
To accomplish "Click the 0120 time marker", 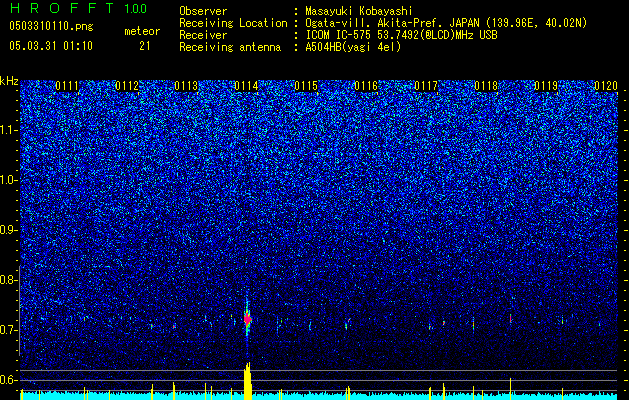I will pyautogui.click(x=606, y=86).
